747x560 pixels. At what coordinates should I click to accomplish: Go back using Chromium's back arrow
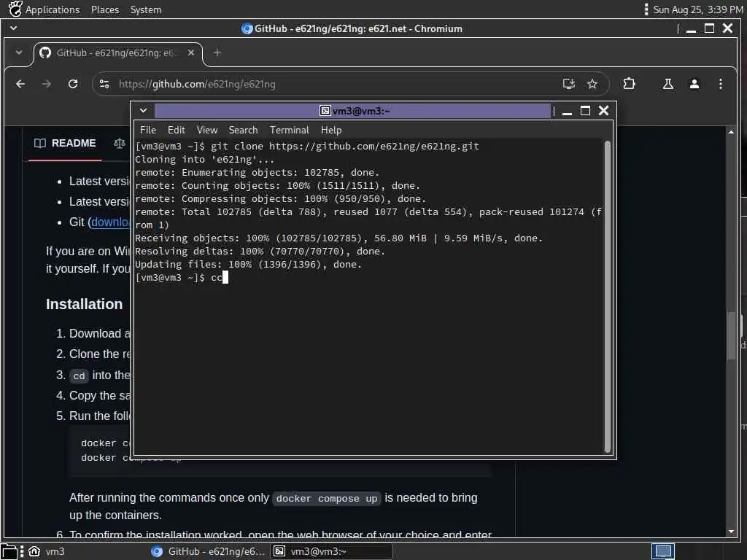20,85
